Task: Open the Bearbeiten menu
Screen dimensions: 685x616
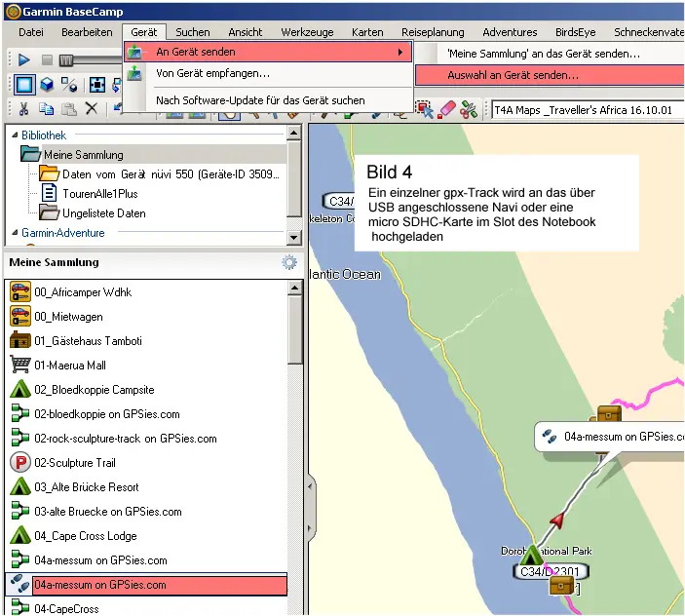Action: tap(87, 32)
